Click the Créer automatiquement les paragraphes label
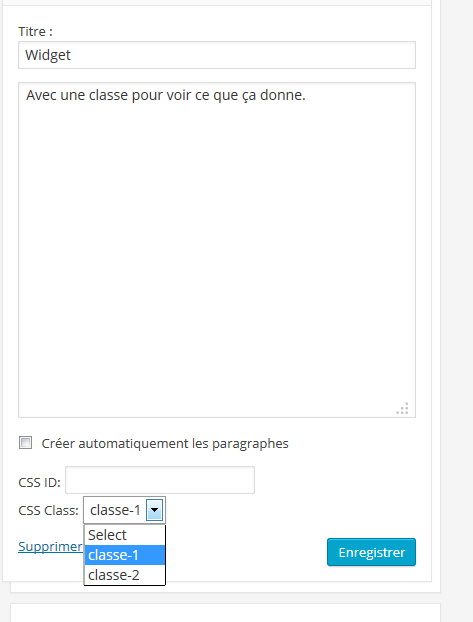 coord(165,443)
